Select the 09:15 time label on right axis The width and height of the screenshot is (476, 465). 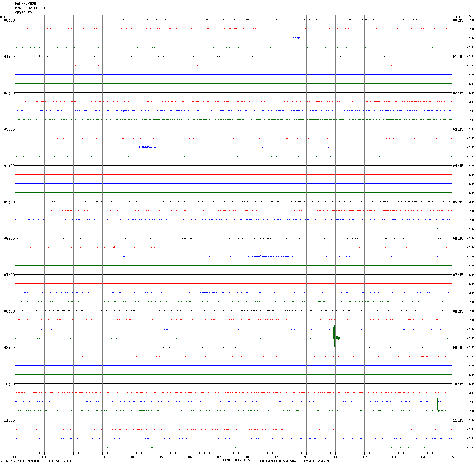pyautogui.click(x=458, y=348)
